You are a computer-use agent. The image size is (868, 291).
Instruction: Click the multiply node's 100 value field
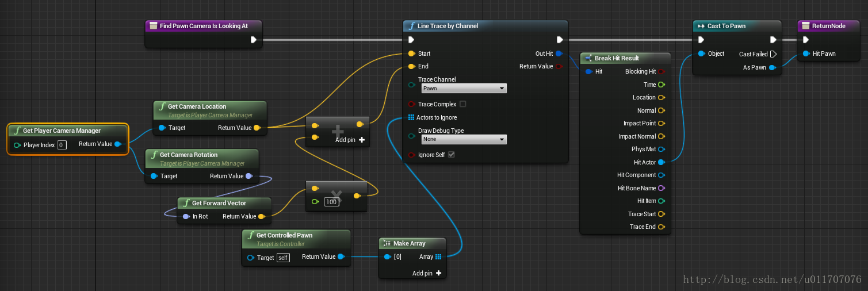pos(331,202)
